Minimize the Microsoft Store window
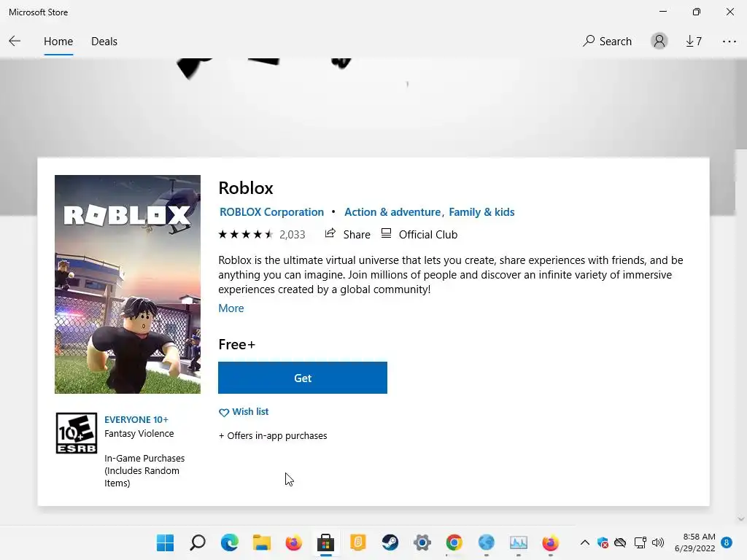The image size is (747, 560). (662, 12)
